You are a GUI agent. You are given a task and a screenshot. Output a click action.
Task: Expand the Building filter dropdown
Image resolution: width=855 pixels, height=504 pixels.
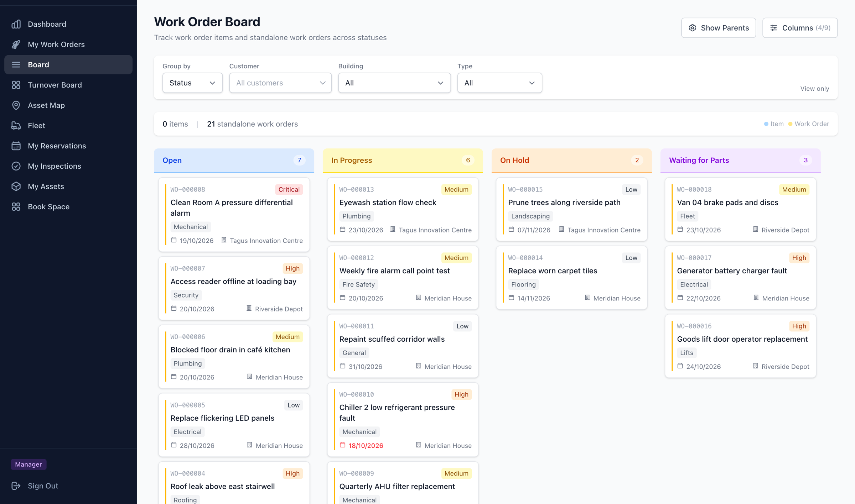point(394,83)
